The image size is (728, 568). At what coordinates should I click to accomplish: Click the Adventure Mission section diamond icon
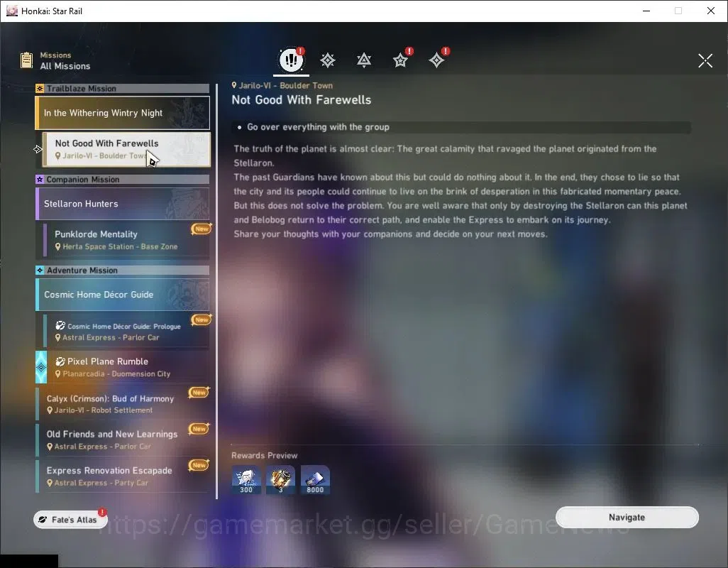[40, 271]
